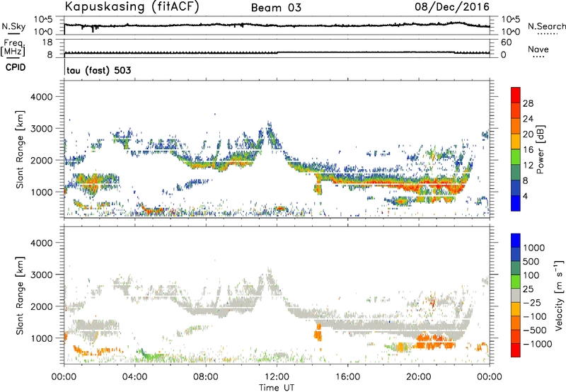Click the -25 tick on velocity colorbar
This screenshot has width=566, height=392.
click(x=532, y=302)
